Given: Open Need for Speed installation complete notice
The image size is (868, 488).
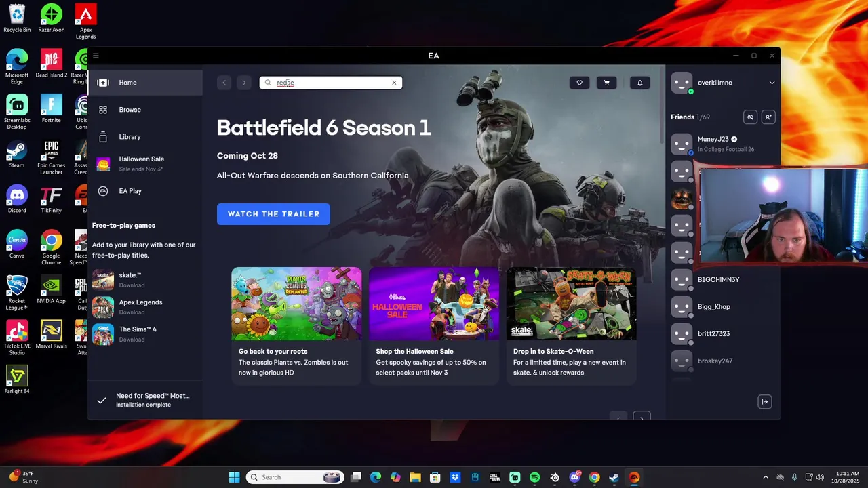Looking at the screenshot, I should [x=145, y=400].
